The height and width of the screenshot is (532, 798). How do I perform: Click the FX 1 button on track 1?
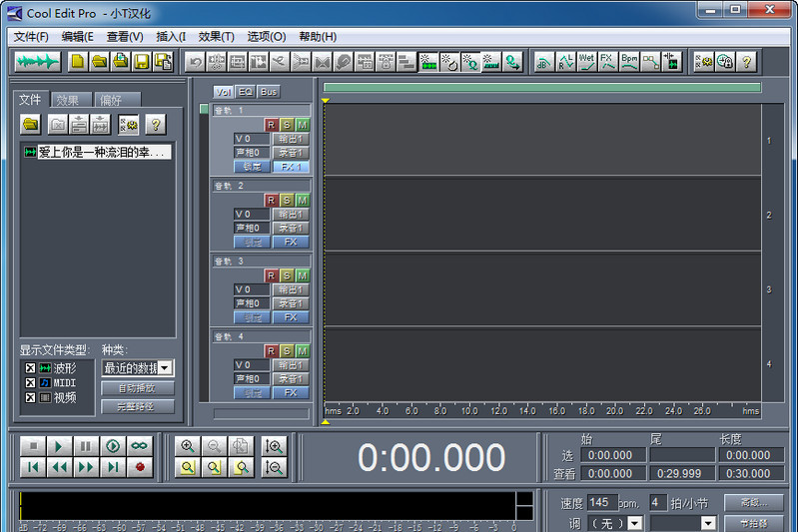[x=291, y=167]
